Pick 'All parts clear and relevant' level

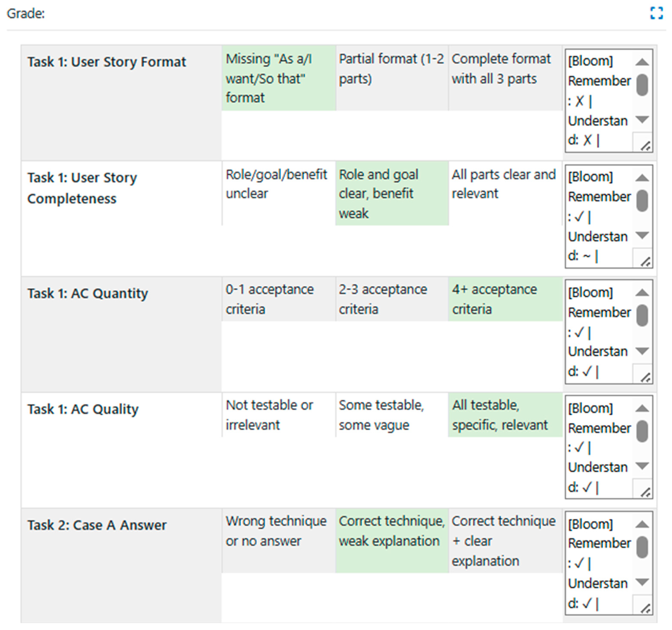tap(505, 194)
